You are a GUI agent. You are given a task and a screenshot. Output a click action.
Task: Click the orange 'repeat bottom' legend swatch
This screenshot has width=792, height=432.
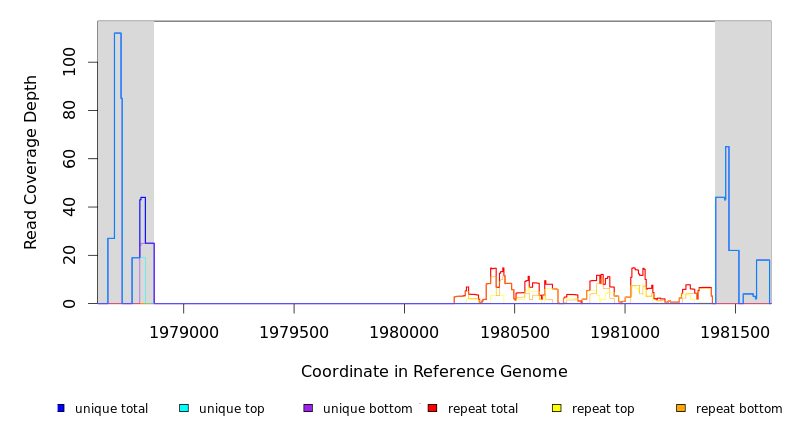pyautogui.click(x=681, y=408)
